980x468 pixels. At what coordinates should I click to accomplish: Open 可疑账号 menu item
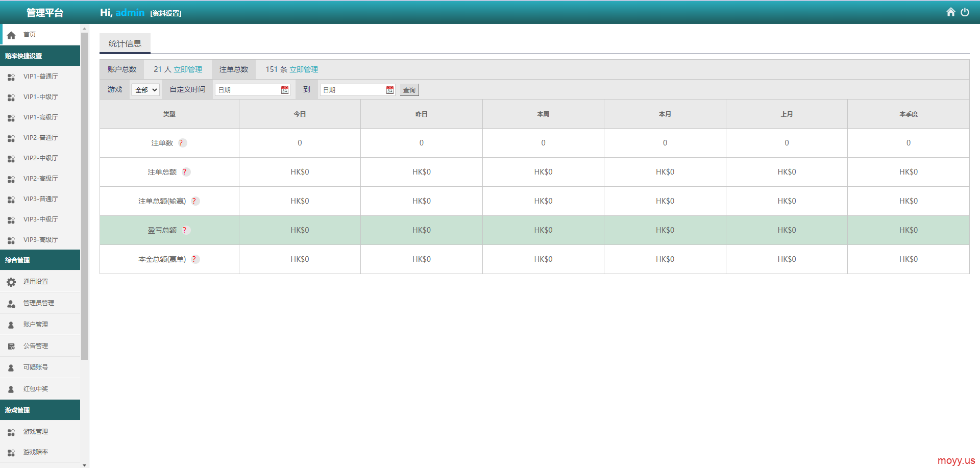coord(40,367)
